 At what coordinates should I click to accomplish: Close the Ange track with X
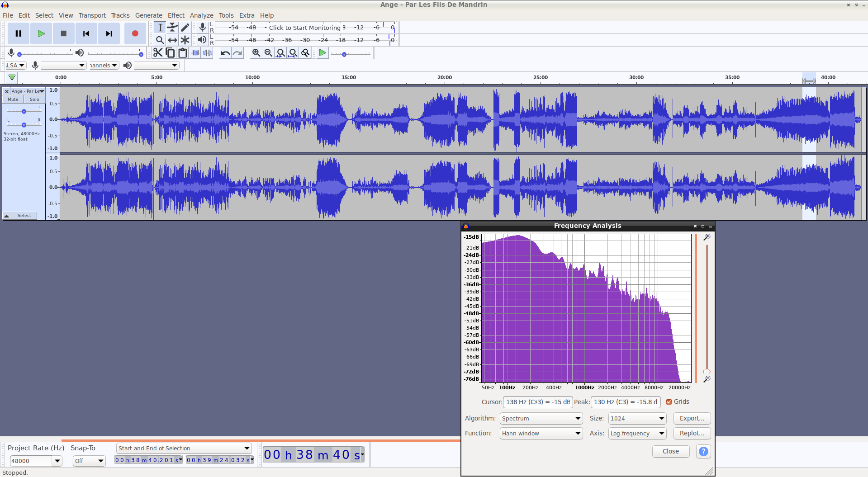(7, 91)
